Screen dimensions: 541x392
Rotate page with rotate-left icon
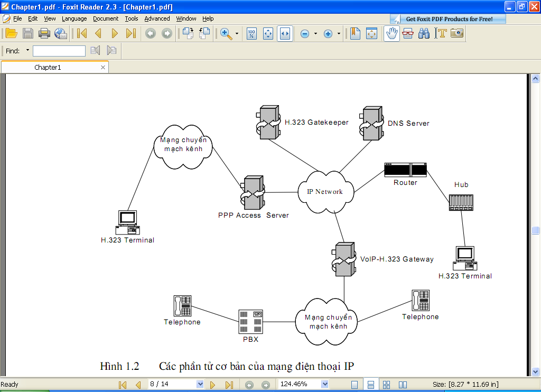pyautogui.click(x=204, y=33)
